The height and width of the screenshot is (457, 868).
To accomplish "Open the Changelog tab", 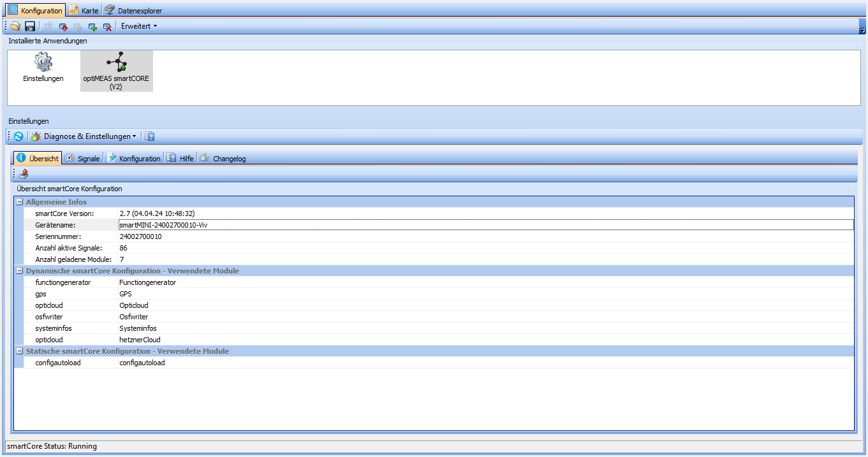I will coord(223,158).
